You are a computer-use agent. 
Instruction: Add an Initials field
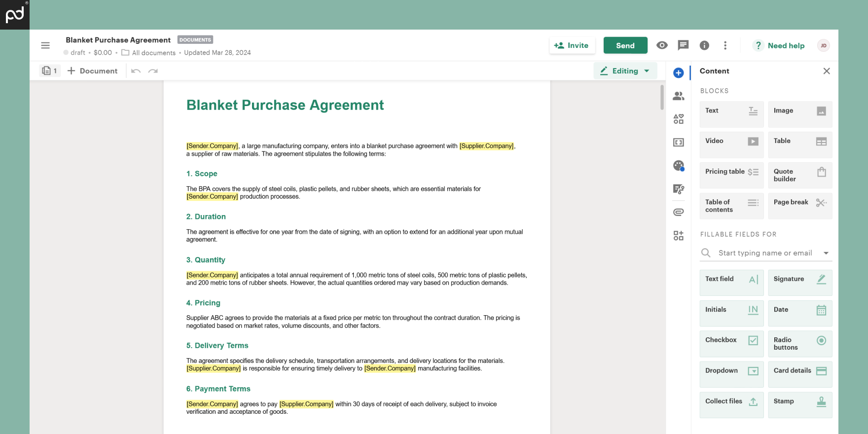coord(731,313)
